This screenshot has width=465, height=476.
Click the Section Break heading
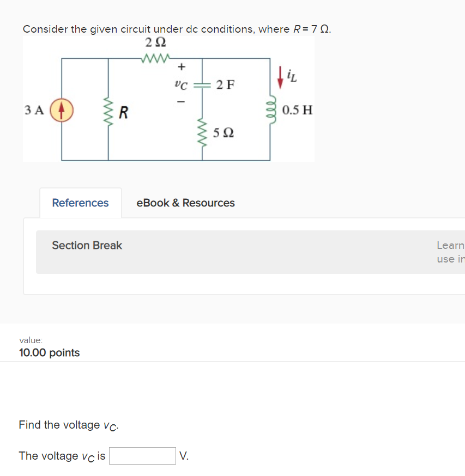[x=87, y=245]
